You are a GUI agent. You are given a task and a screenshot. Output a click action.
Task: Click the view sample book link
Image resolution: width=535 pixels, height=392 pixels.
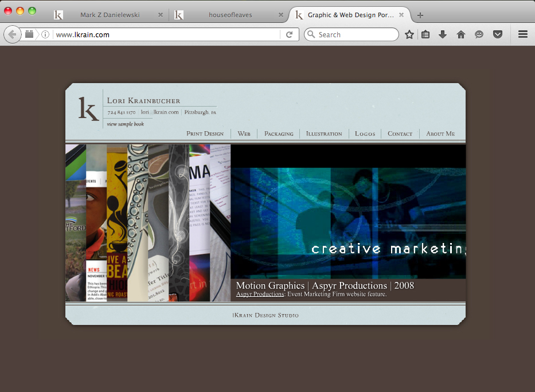(x=125, y=124)
